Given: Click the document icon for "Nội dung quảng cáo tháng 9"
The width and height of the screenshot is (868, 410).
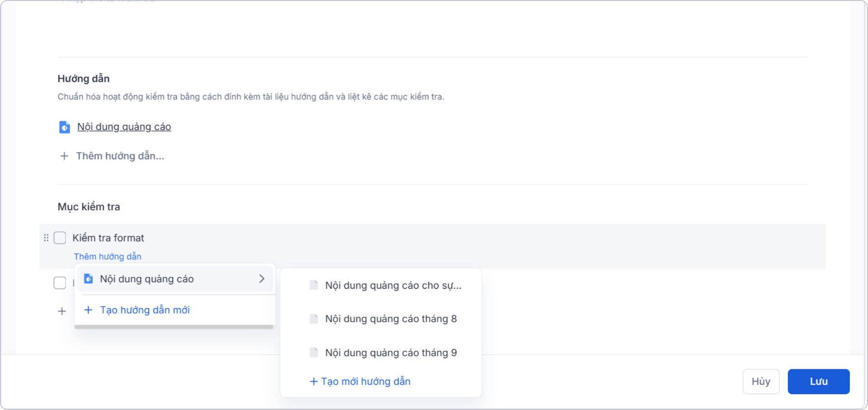Looking at the screenshot, I should (x=314, y=353).
